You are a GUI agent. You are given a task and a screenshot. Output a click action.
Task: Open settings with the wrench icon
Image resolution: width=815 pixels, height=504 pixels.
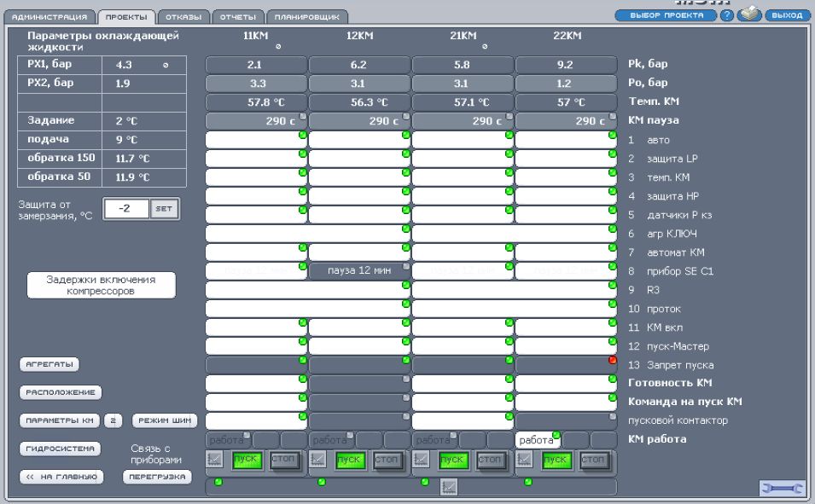point(782,489)
